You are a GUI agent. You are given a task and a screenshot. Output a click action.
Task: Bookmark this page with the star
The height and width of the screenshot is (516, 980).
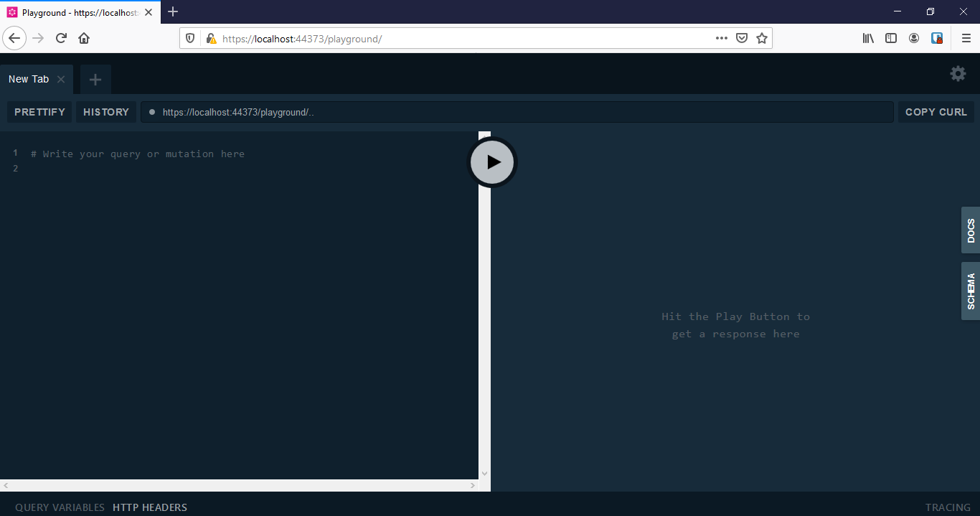(x=762, y=38)
